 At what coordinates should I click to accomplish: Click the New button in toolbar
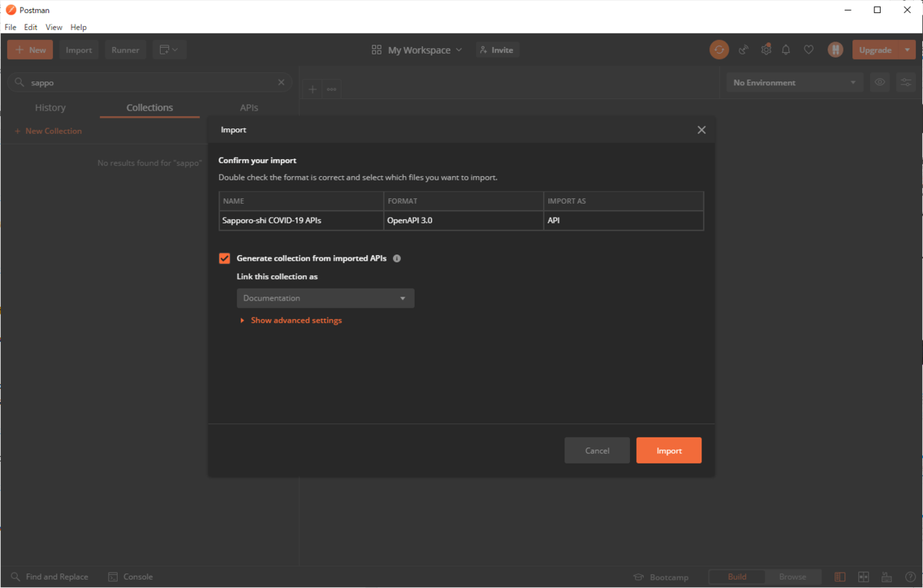point(30,50)
